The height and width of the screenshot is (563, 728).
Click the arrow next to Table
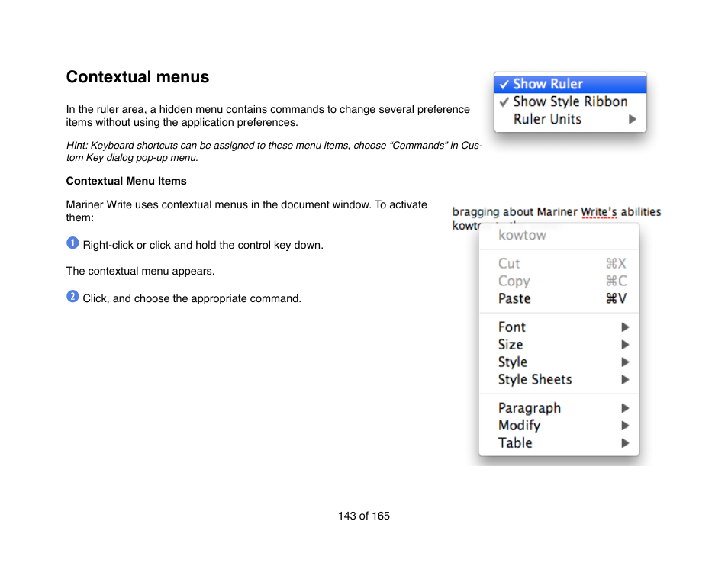[x=625, y=443]
